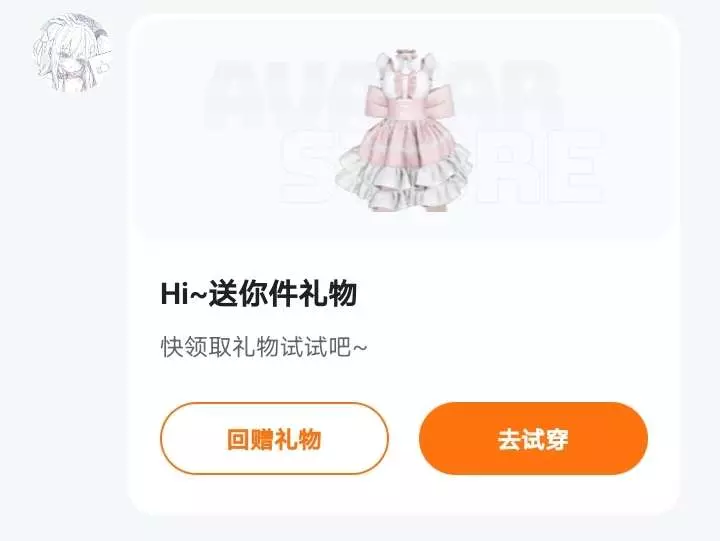Click the 回赠礼物 button

[274, 439]
